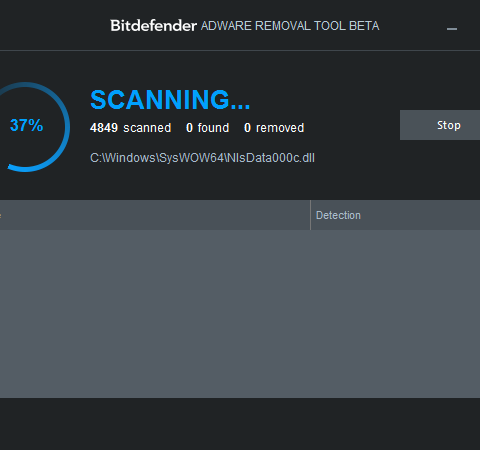Screen dimensions: 480x450
Task: Stop the running adware scan
Action: (440, 125)
